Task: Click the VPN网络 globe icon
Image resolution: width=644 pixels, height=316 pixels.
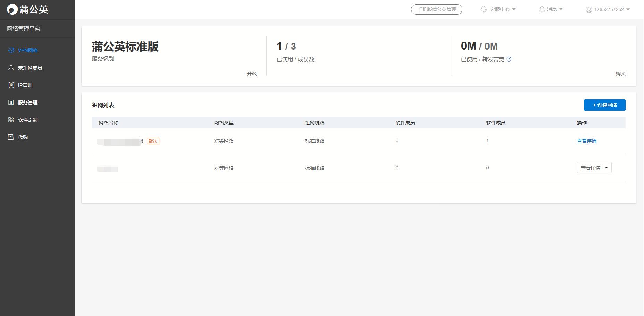Action: 11,50
